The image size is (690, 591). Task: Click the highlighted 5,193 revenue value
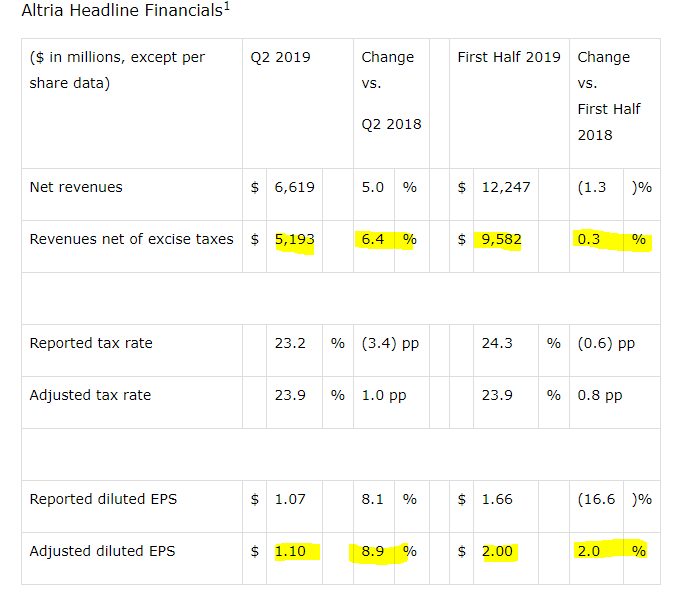coord(294,239)
